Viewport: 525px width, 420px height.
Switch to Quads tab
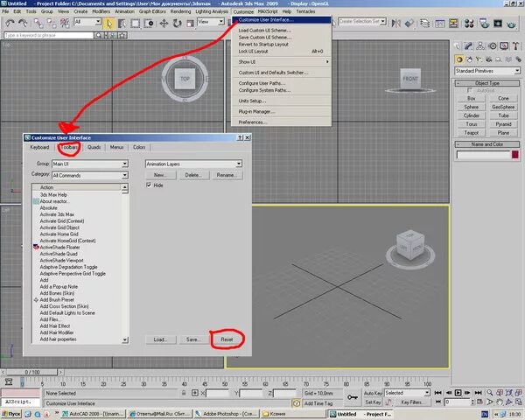(x=94, y=147)
